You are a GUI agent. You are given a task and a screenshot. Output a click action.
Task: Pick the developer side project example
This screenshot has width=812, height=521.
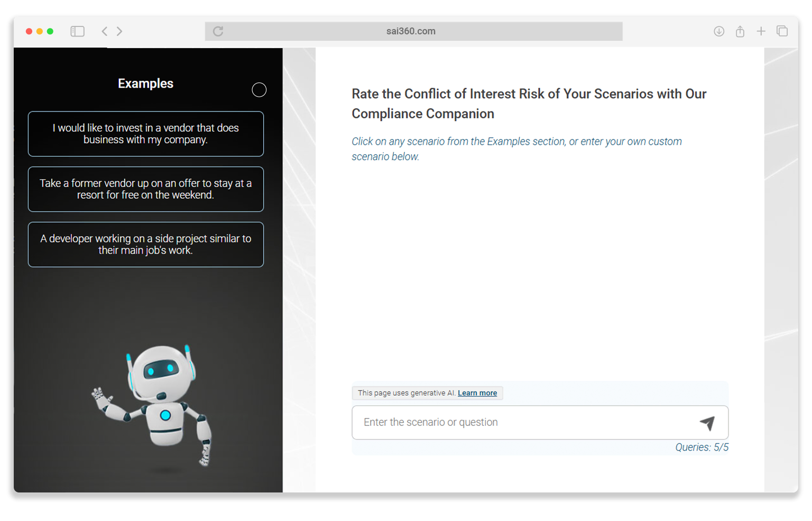pyautogui.click(x=145, y=245)
